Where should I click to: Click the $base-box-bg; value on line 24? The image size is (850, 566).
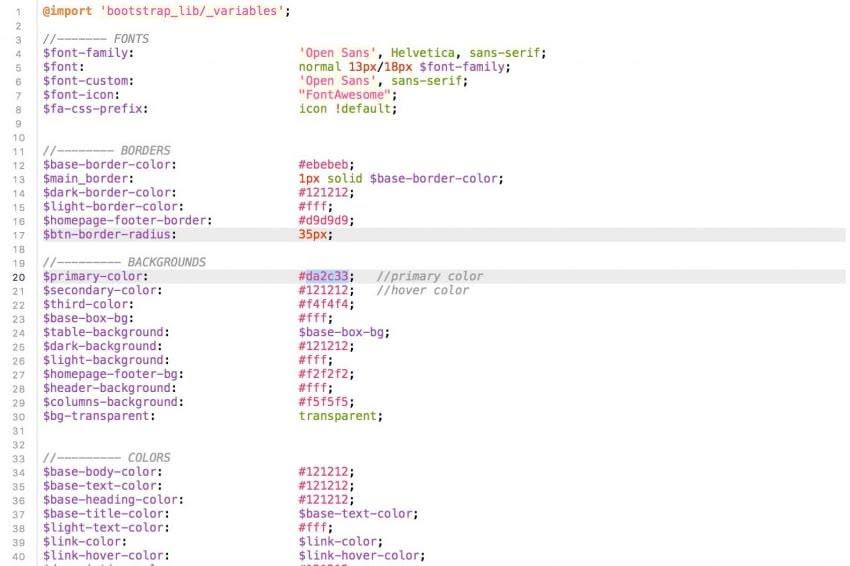click(344, 332)
